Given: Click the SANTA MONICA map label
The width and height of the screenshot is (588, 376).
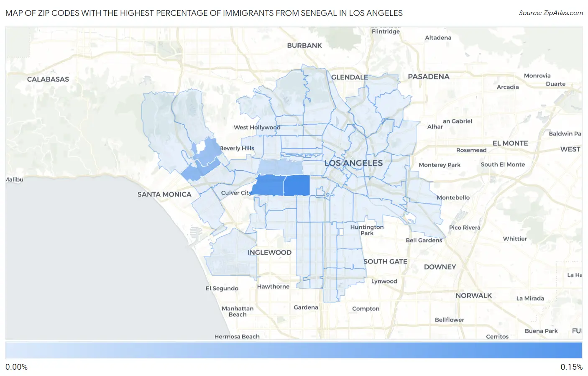Looking at the screenshot, I should click(x=164, y=194).
